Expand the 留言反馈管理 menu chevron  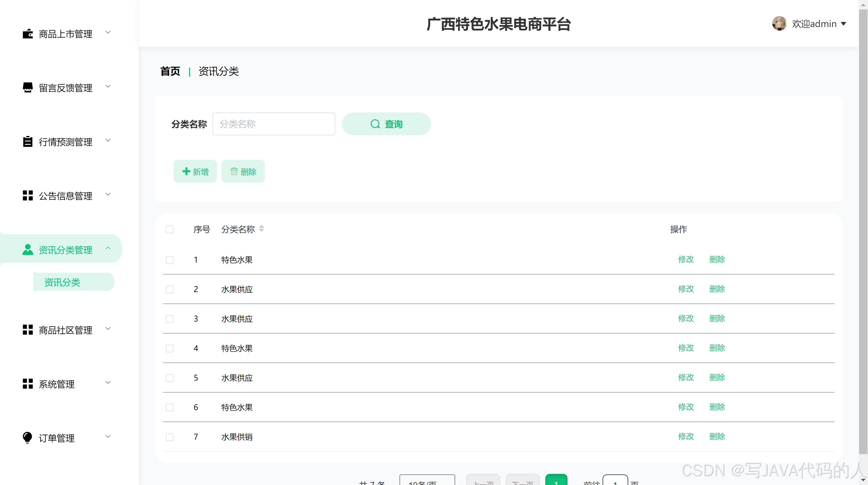pyautogui.click(x=108, y=86)
